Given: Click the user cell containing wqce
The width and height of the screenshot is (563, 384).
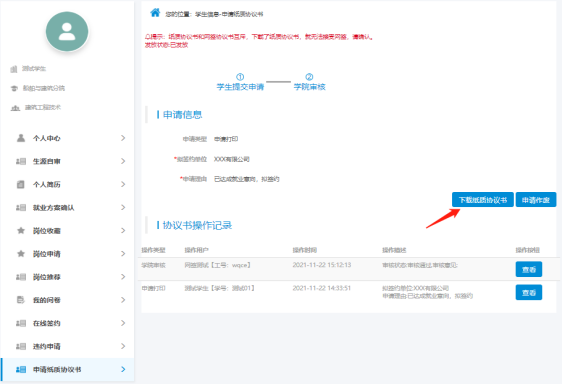Looking at the screenshot, I should [217, 265].
